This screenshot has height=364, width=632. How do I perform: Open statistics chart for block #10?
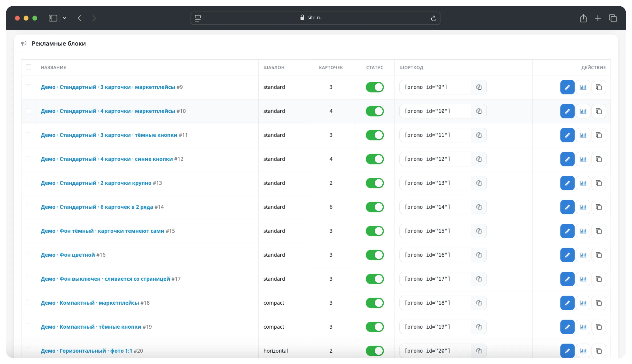583,111
